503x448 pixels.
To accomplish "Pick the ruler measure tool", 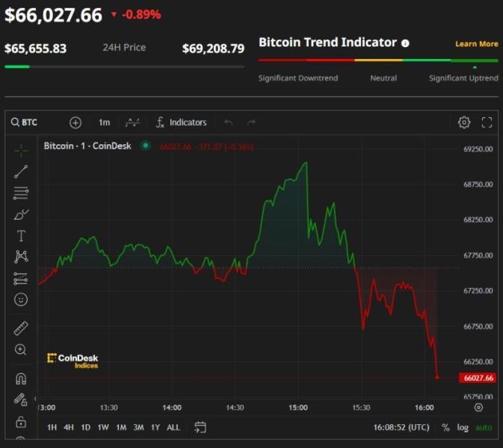I will (x=21, y=328).
